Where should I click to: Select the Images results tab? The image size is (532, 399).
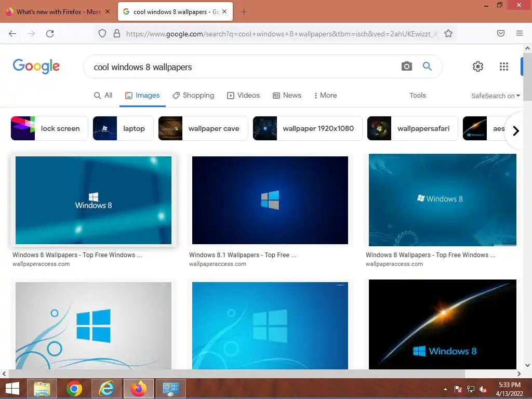142,96
